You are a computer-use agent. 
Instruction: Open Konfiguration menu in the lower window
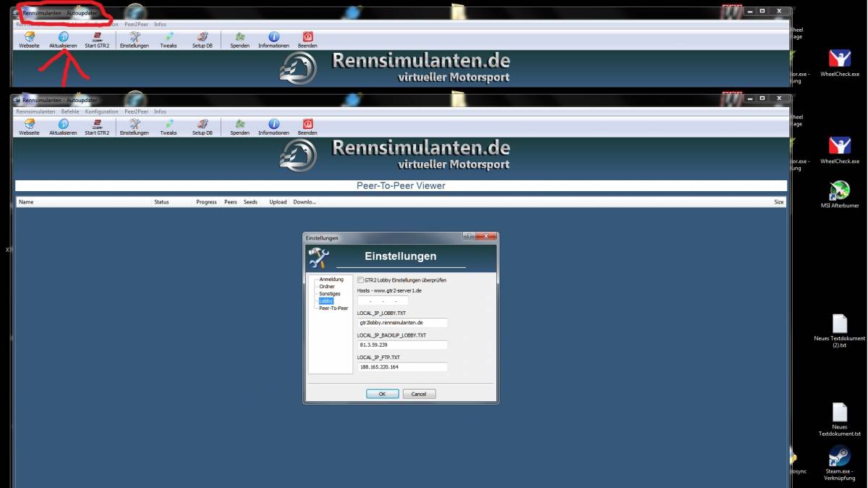coord(101,112)
